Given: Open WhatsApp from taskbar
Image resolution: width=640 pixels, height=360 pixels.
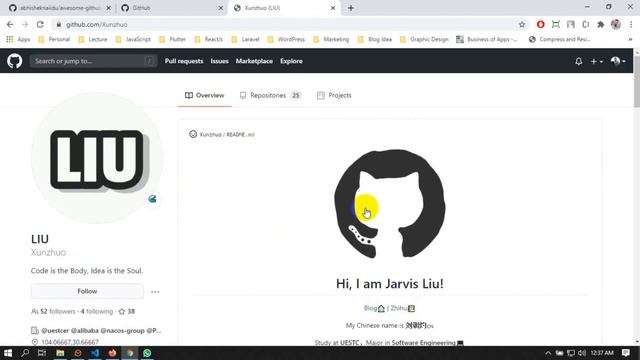Looking at the screenshot, I should tap(147, 353).
